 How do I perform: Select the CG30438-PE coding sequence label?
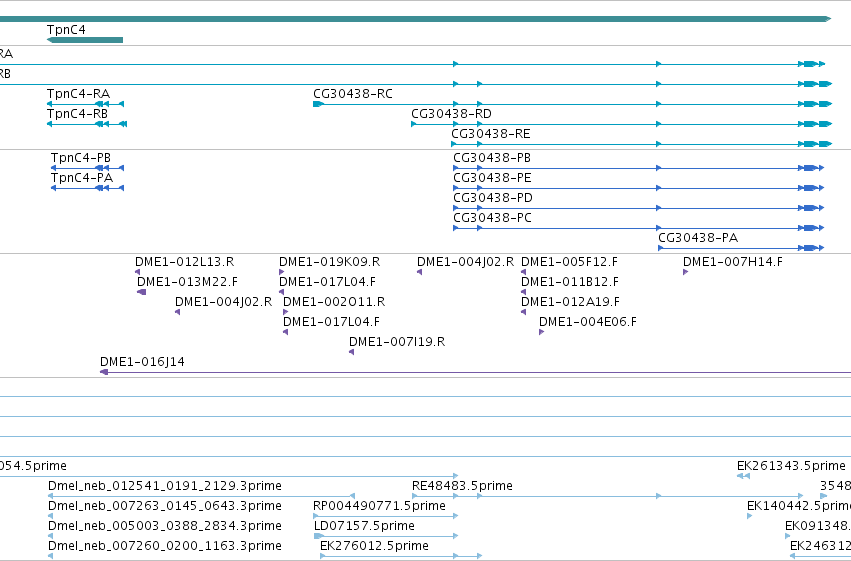click(492, 178)
